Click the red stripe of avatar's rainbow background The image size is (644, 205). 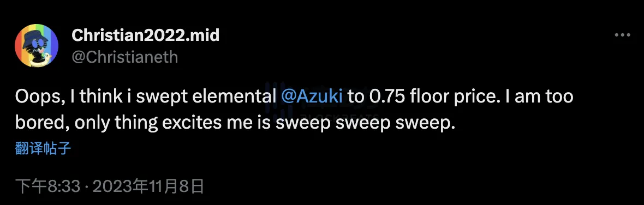[x=19, y=45]
